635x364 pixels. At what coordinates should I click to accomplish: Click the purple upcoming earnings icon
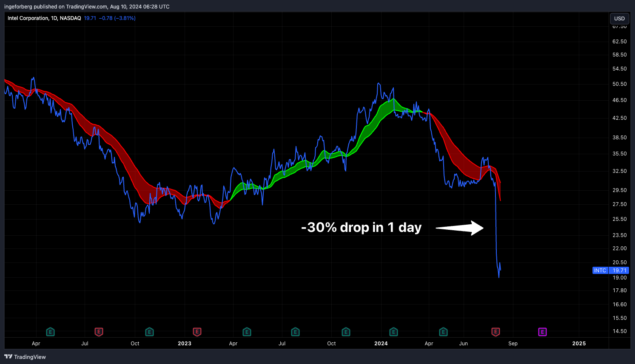(542, 332)
